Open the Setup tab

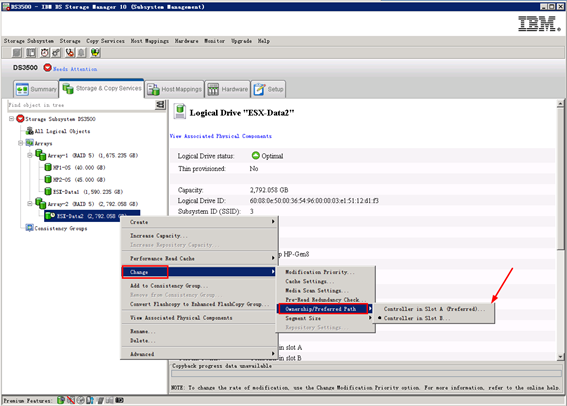click(268, 89)
